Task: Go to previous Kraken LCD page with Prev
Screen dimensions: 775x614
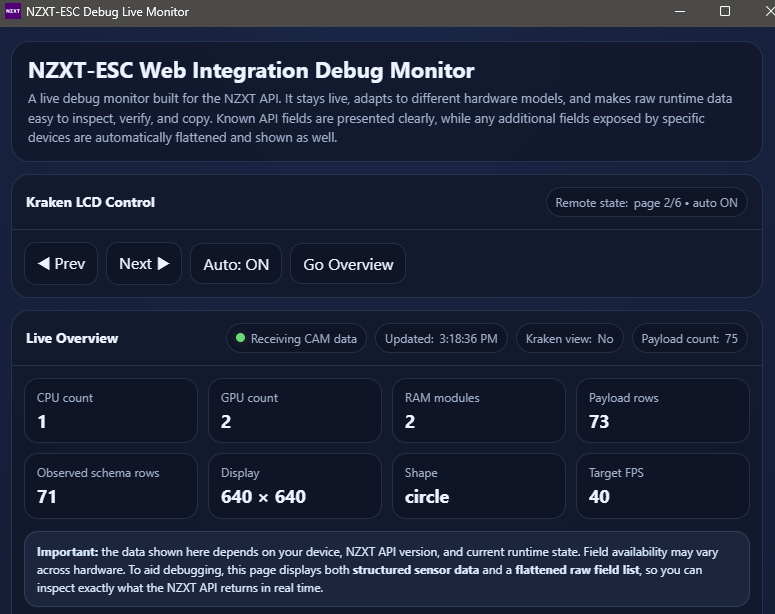Action: click(x=61, y=263)
